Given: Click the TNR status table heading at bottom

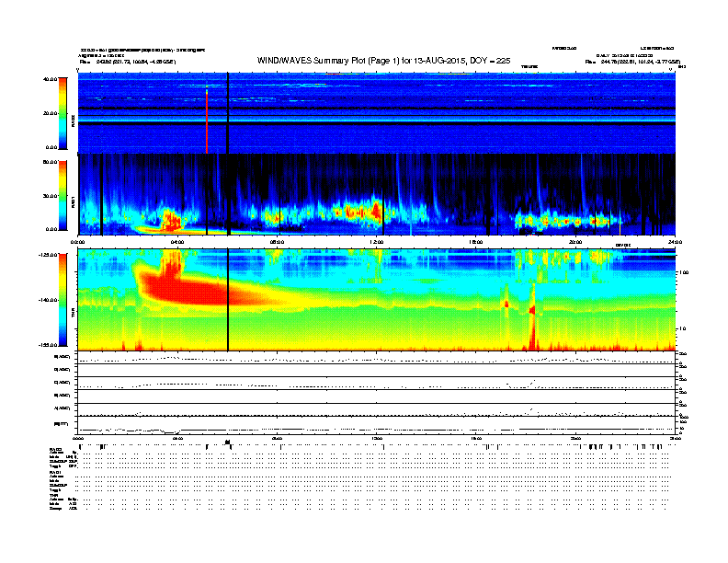Looking at the screenshot, I should click(x=54, y=496).
